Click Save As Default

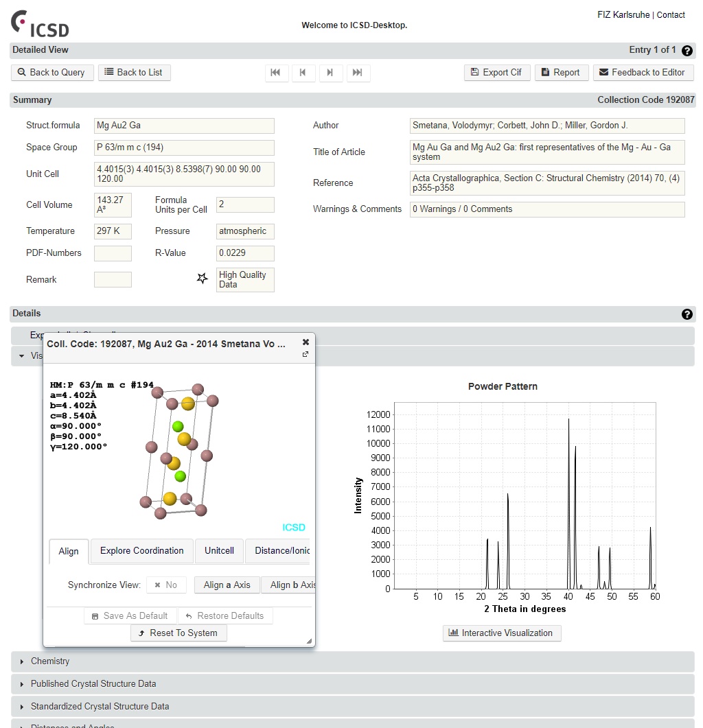point(130,616)
